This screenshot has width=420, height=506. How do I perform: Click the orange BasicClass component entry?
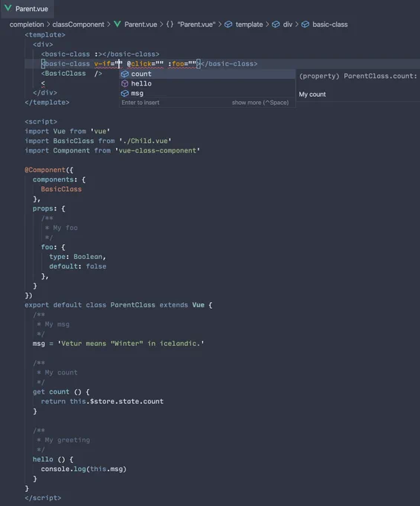(x=61, y=189)
